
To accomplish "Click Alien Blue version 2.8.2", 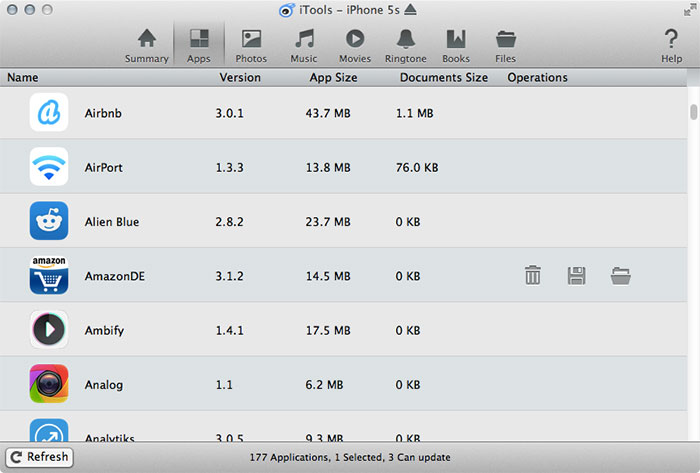I will (229, 222).
